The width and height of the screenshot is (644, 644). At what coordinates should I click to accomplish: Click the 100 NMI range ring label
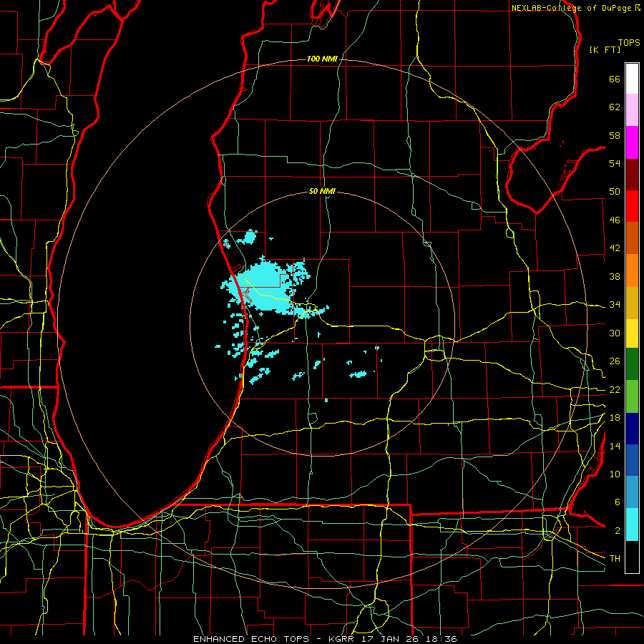[322, 59]
